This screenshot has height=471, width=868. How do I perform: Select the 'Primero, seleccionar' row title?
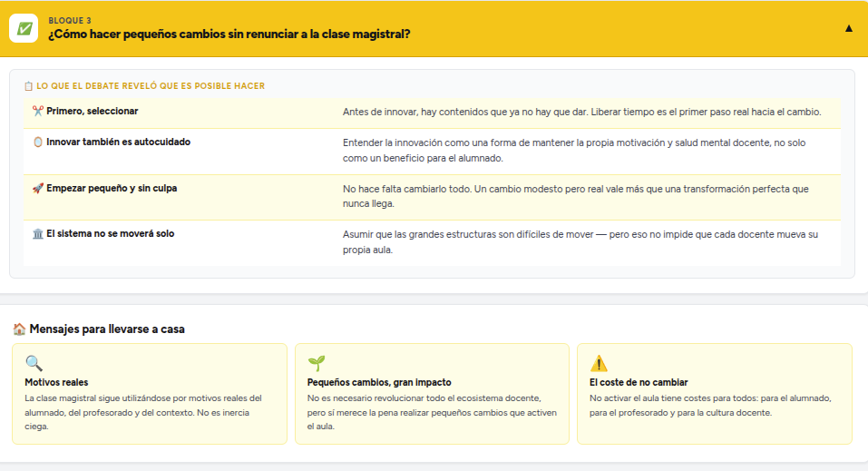click(x=92, y=112)
